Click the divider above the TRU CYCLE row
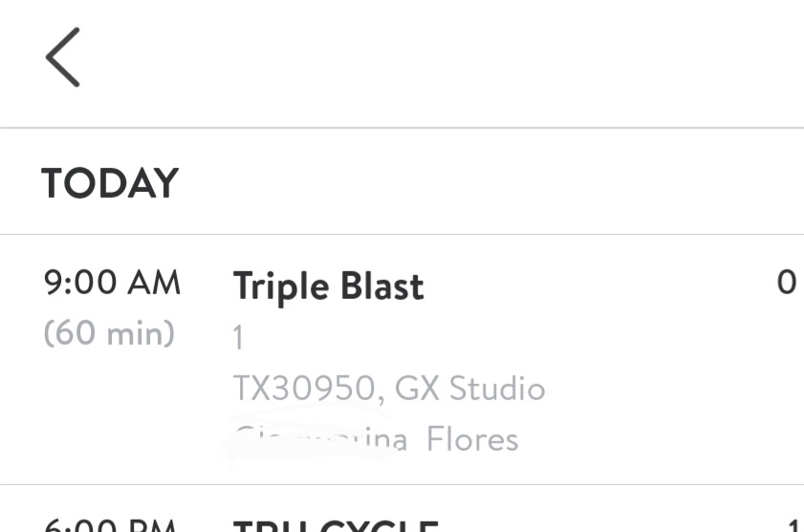804x532 pixels. [x=402, y=484]
